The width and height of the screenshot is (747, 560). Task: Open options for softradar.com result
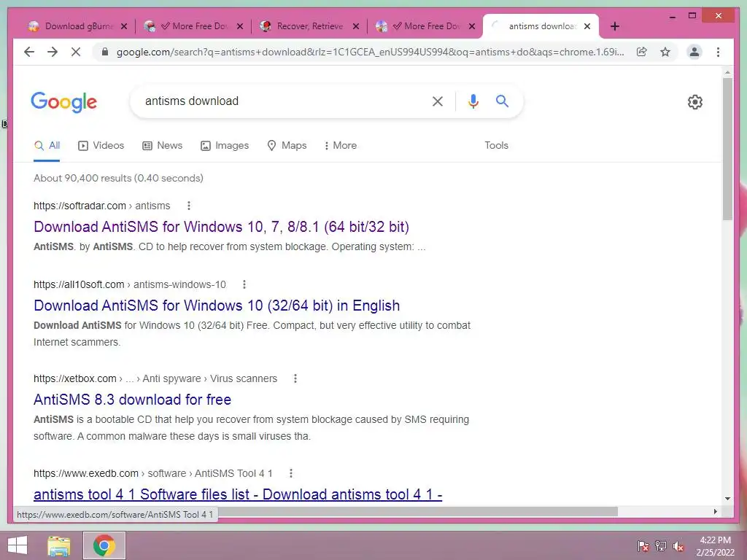click(x=189, y=206)
